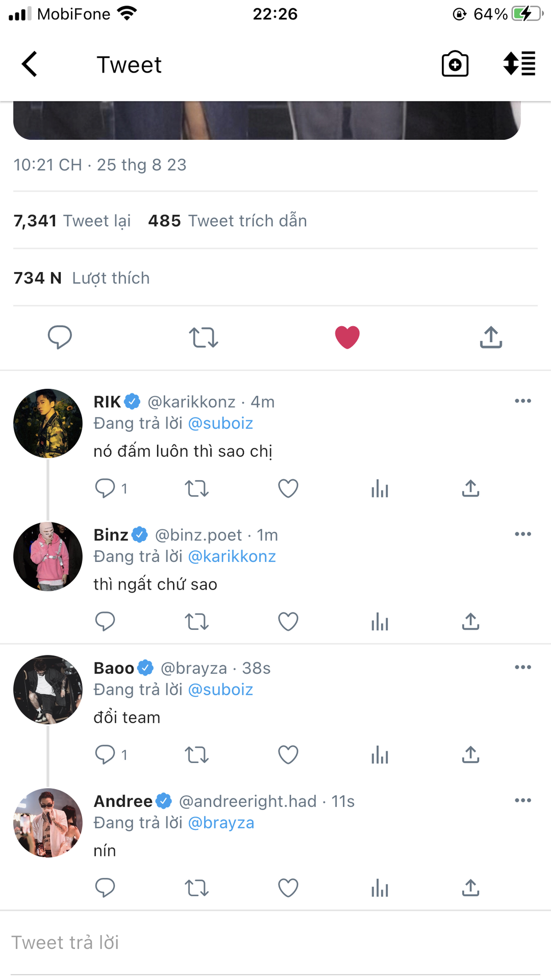Reply to the main tweet
The image size is (551, 980).
(x=60, y=337)
